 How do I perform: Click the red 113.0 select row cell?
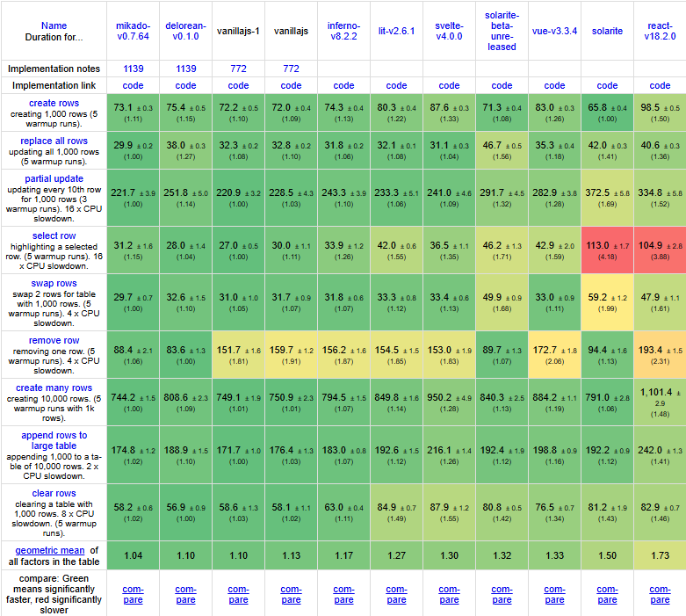(607, 250)
